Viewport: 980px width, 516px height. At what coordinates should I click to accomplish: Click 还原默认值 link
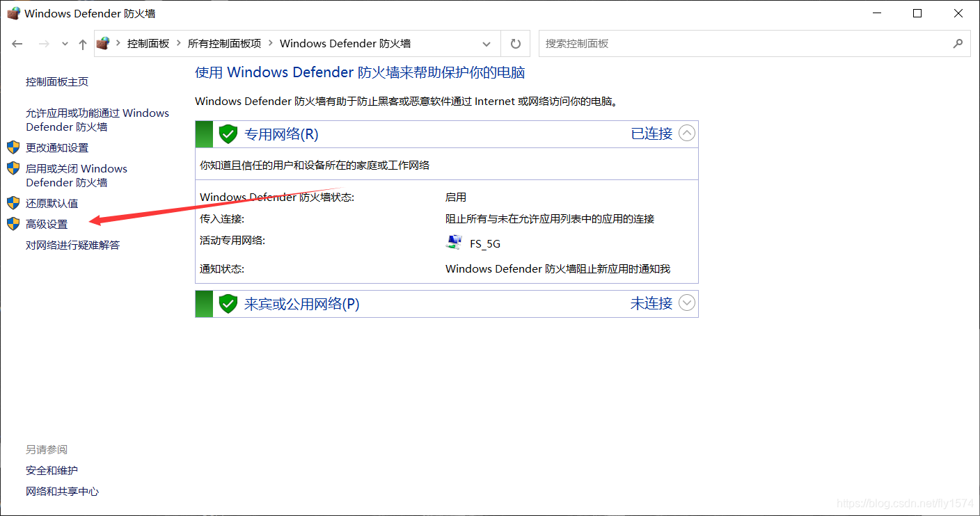point(52,203)
